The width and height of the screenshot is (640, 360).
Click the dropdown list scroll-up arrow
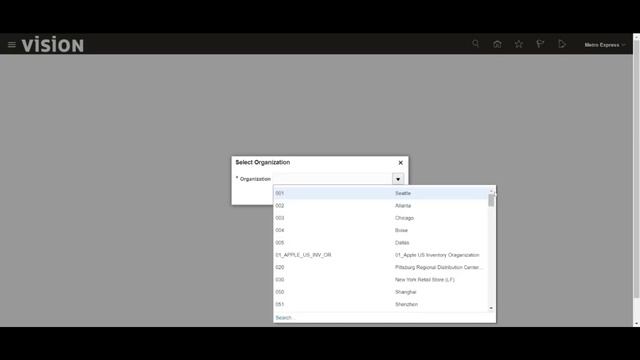tap(491, 191)
